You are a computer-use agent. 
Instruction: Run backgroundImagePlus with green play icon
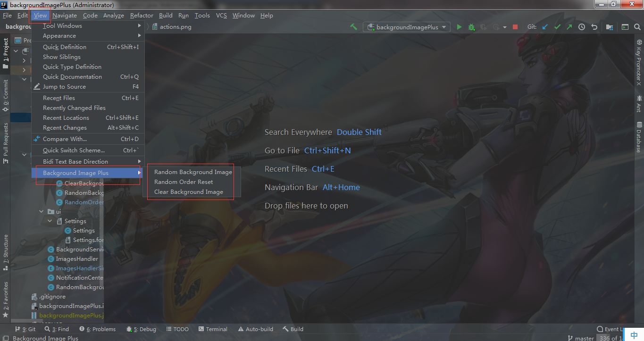[459, 27]
